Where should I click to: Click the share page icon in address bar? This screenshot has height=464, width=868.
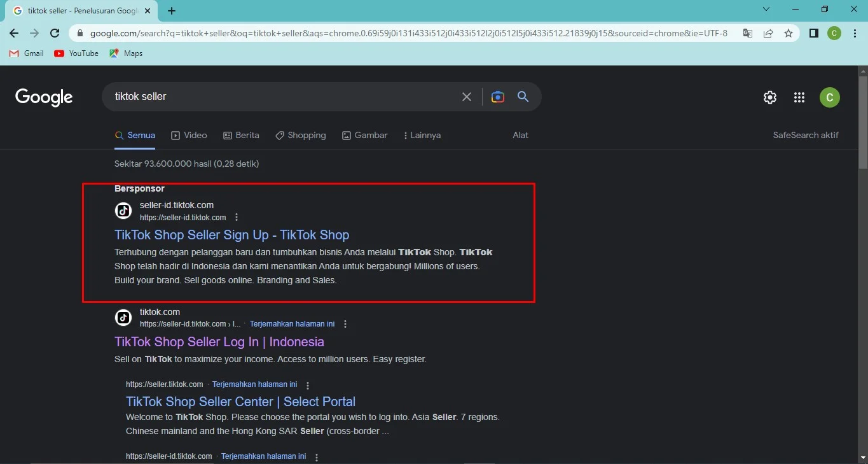click(768, 33)
